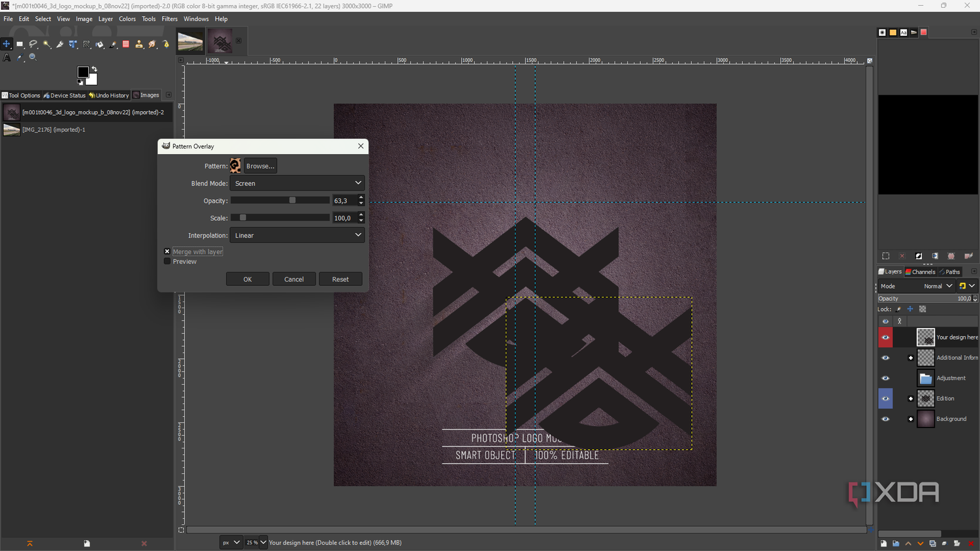The width and height of the screenshot is (980, 551).
Task: Select the Bucket Fill tool
Action: [100, 44]
